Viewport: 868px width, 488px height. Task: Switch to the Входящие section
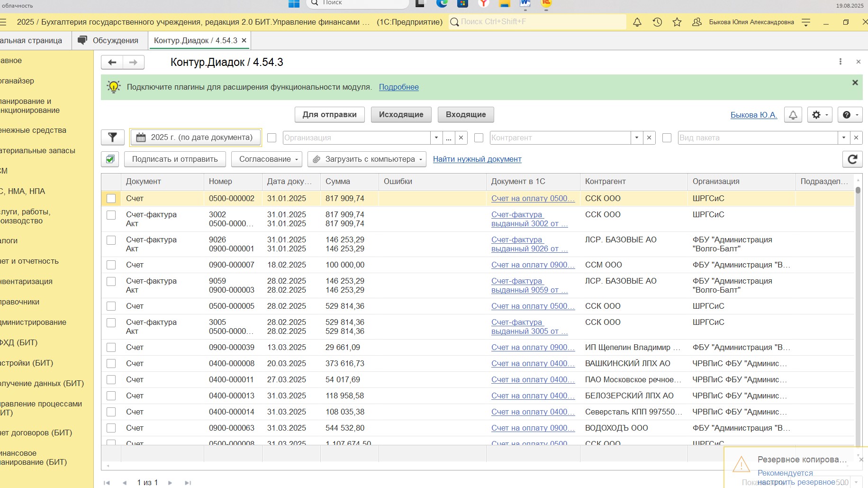click(x=465, y=115)
